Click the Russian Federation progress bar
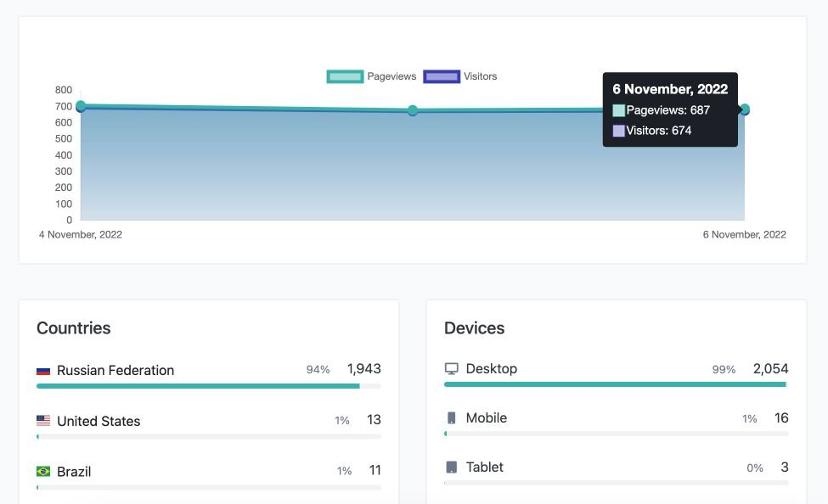The height and width of the screenshot is (504, 828). (x=198, y=386)
